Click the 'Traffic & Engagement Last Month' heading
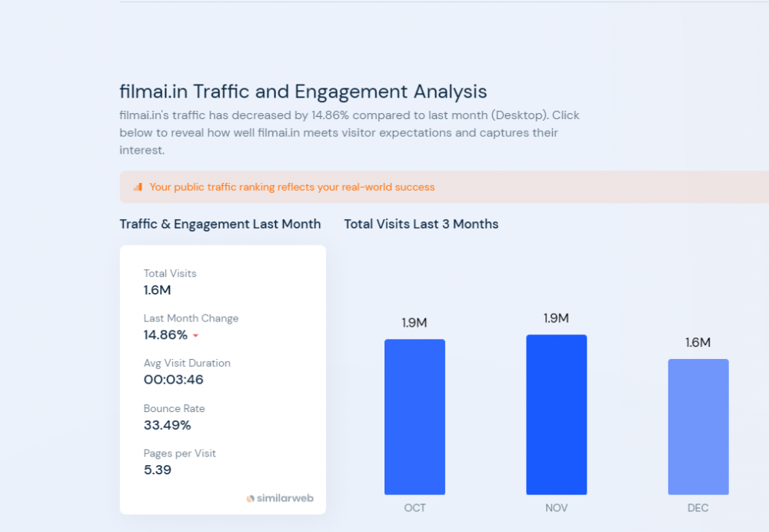The width and height of the screenshot is (769, 532). point(220,224)
